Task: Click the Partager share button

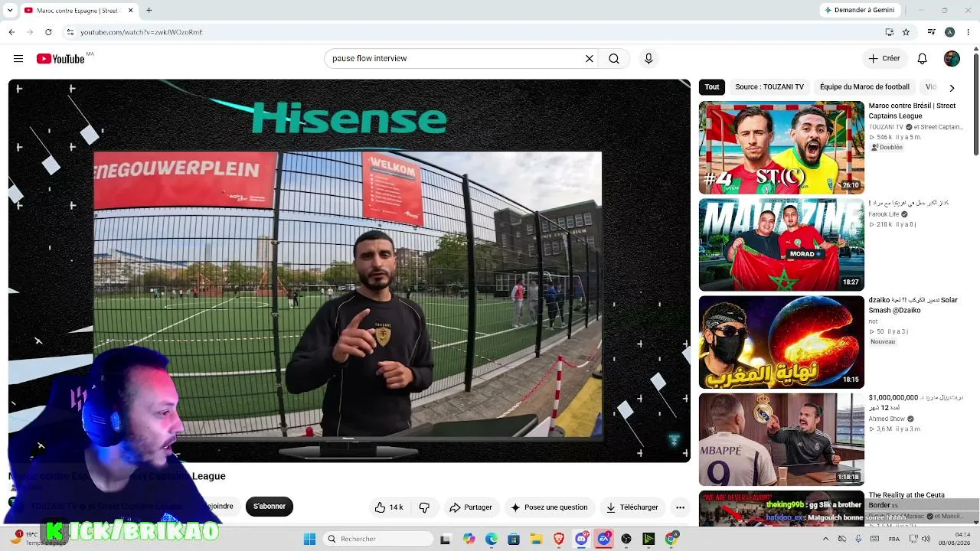Action: (471, 507)
